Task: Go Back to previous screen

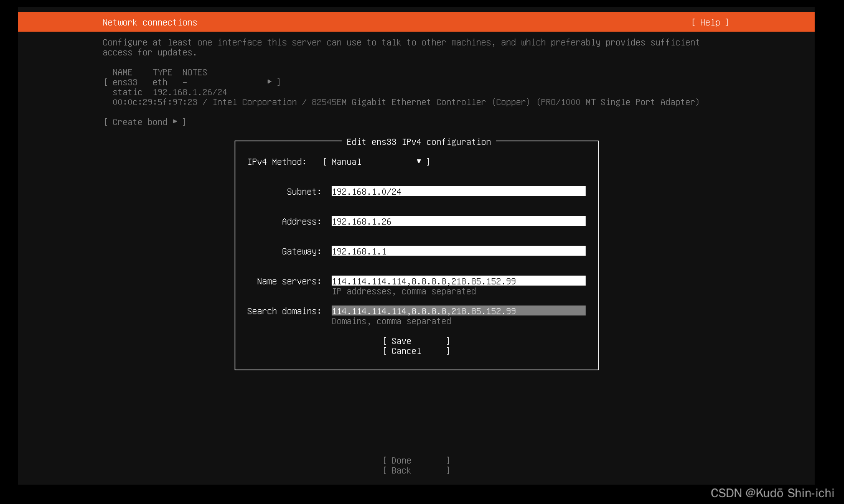Action: (x=416, y=470)
